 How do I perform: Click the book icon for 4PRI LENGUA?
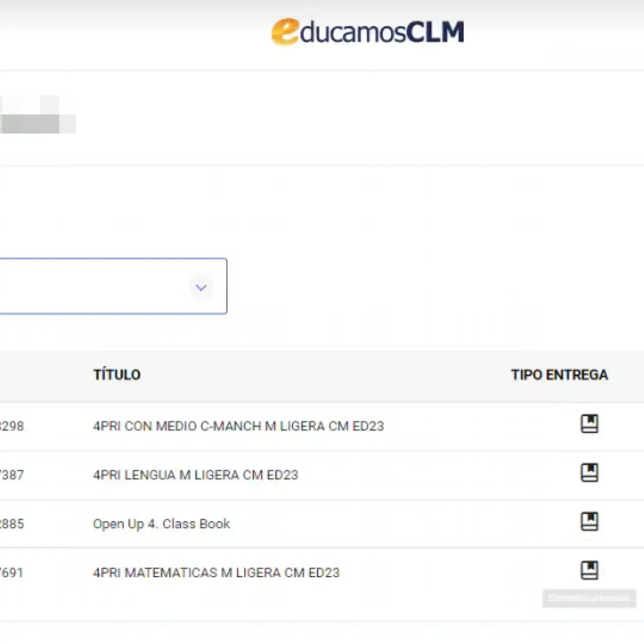[x=589, y=473]
